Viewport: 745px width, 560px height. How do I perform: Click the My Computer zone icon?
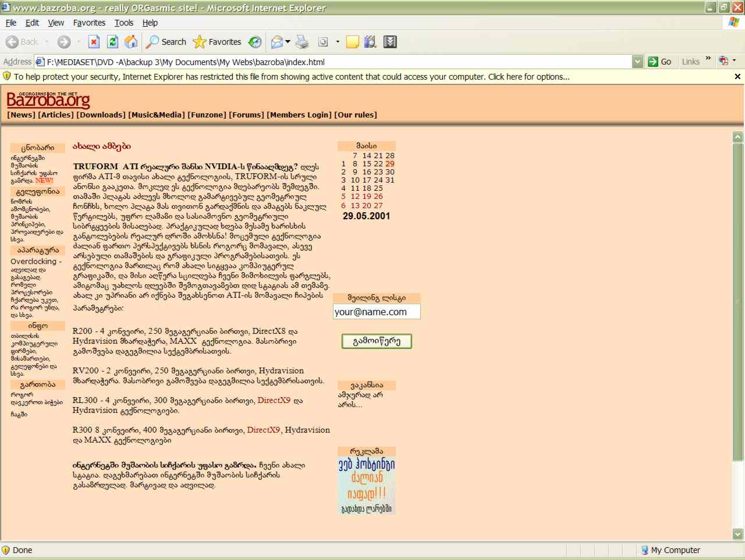[644, 550]
